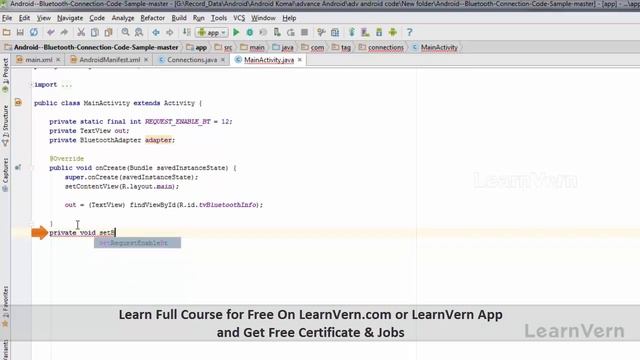Click the Attach debugger to process icon
This screenshot has height=360, width=640.
(x=277, y=32)
